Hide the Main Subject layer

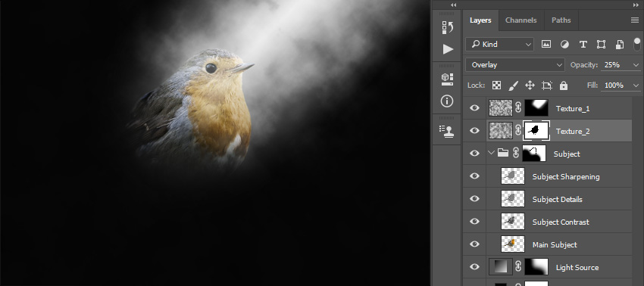click(x=474, y=244)
